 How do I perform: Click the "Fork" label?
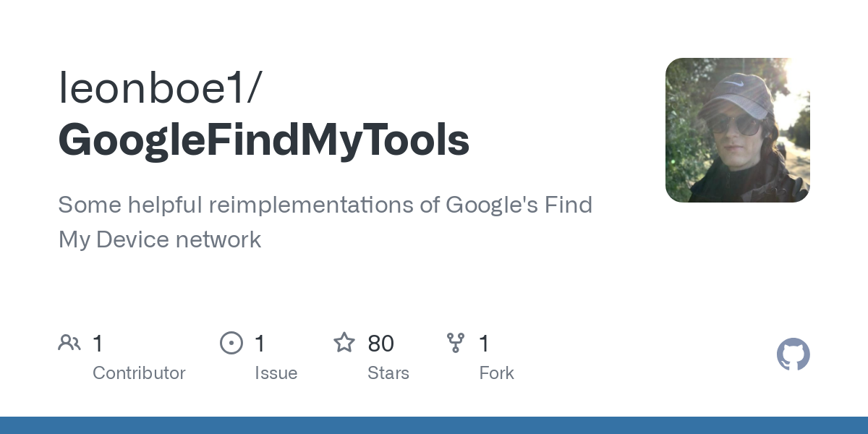496,373
